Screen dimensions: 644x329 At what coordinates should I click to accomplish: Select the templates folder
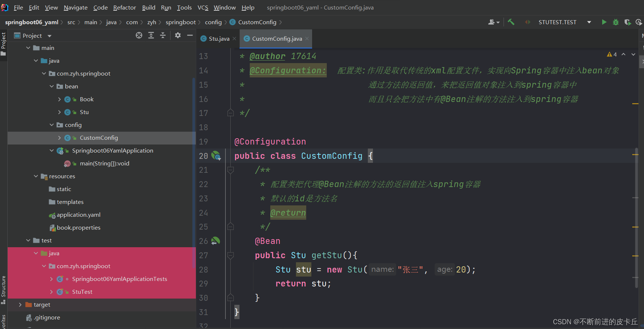(66, 202)
